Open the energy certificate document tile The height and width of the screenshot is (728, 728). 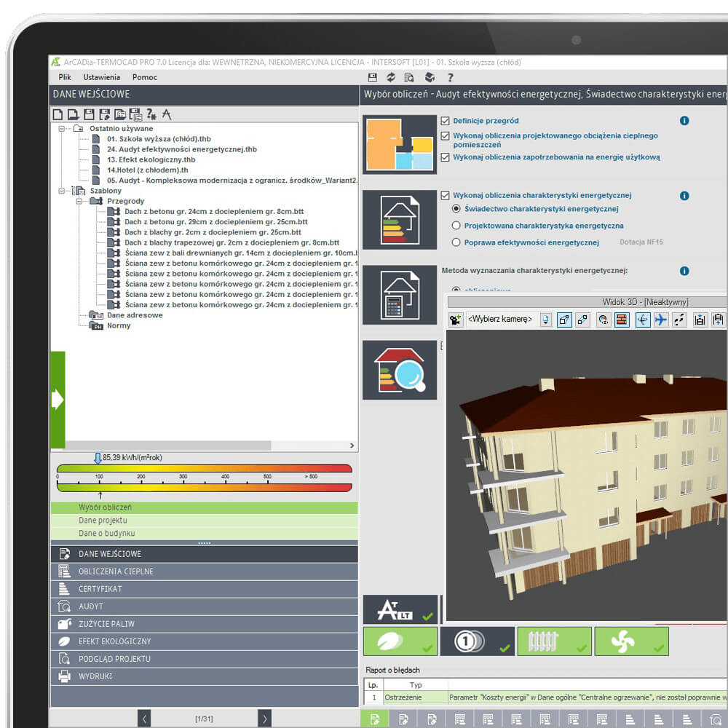pos(399,220)
